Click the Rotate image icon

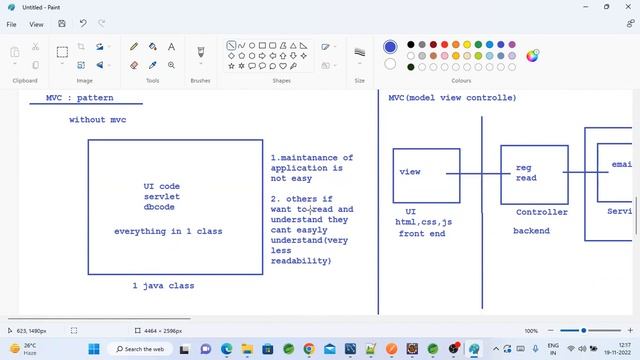point(100,47)
